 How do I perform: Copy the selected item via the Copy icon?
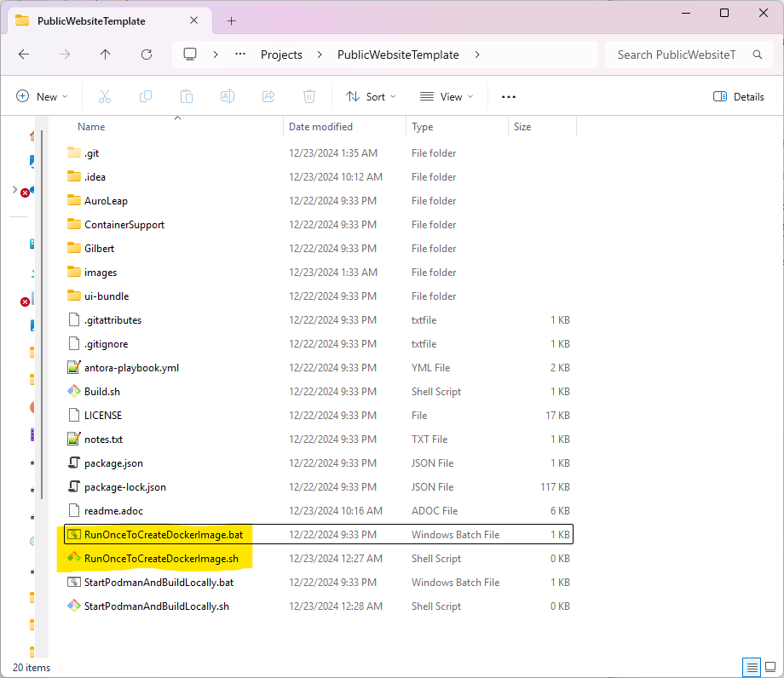pos(145,96)
